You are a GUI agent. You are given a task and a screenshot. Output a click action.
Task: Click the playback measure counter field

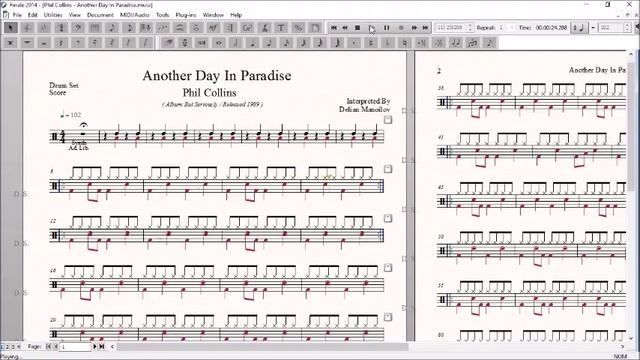coord(451,28)
